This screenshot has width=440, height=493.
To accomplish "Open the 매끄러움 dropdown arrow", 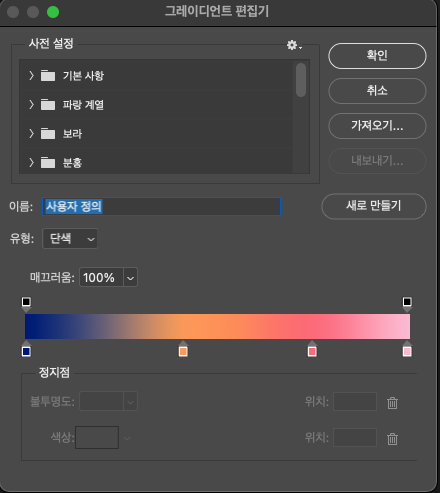I will [x=130, y=277].
